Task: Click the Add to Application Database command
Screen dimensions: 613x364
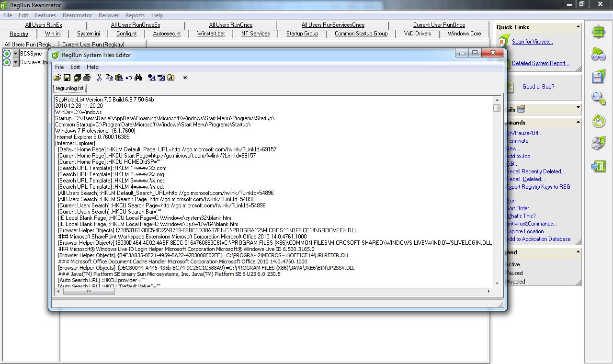Action: point(538,239)
